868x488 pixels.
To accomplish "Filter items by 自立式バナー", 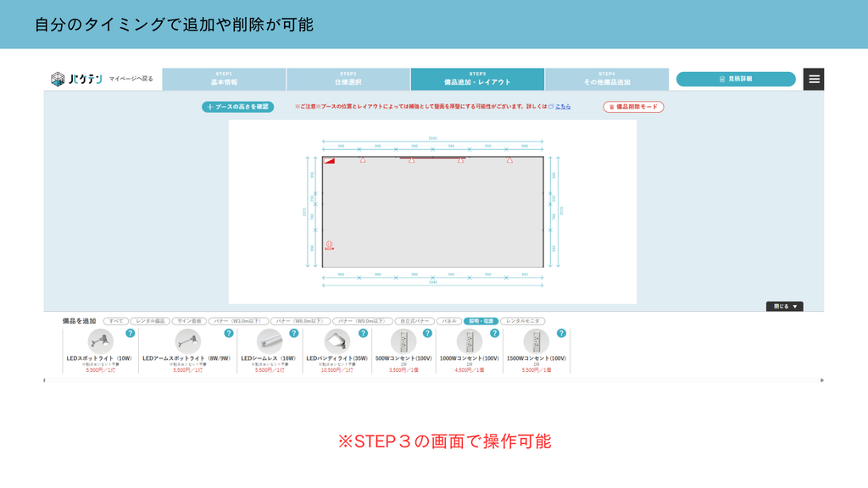I will coord(415,321).
